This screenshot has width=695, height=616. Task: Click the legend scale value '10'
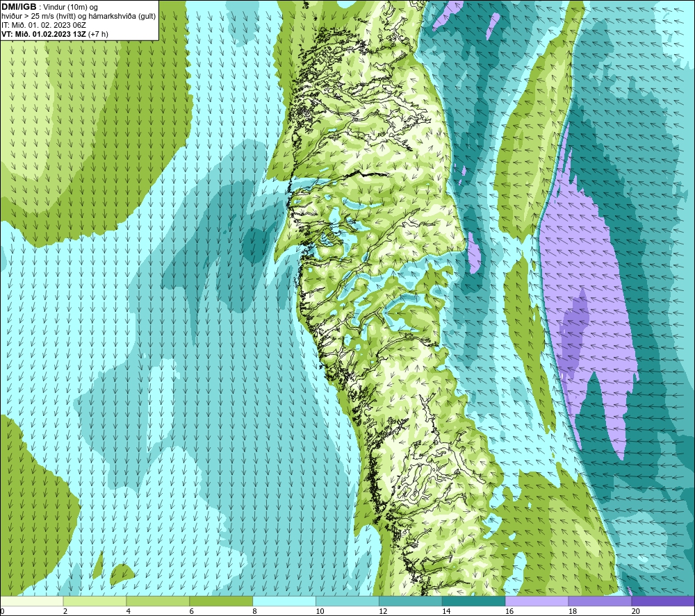[320, 611]
